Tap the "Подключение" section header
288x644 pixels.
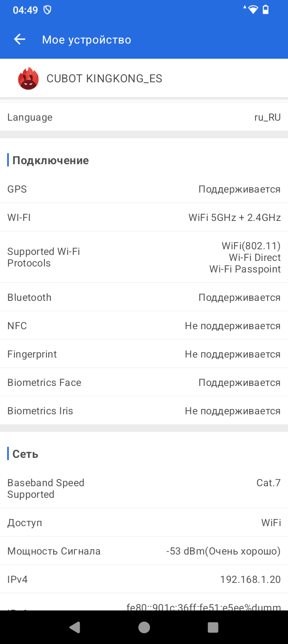pyautogui.click(x=50, y=161)
